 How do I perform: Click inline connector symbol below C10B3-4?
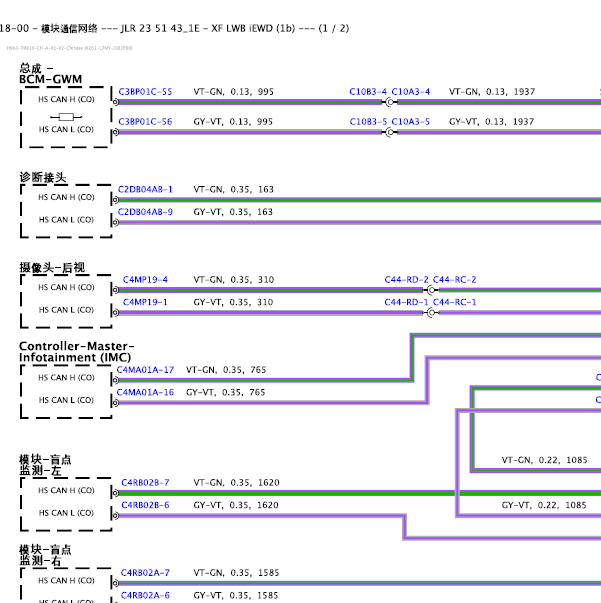[390, 102]
